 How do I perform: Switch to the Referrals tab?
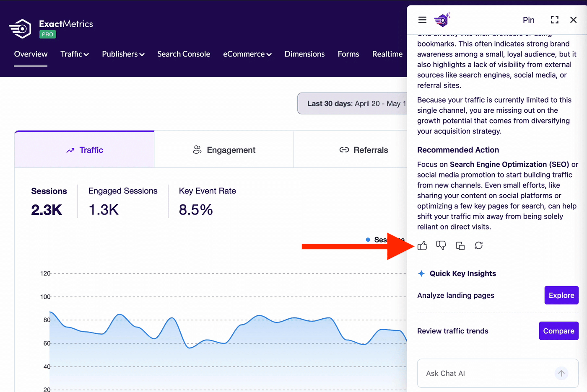(364, 150)
